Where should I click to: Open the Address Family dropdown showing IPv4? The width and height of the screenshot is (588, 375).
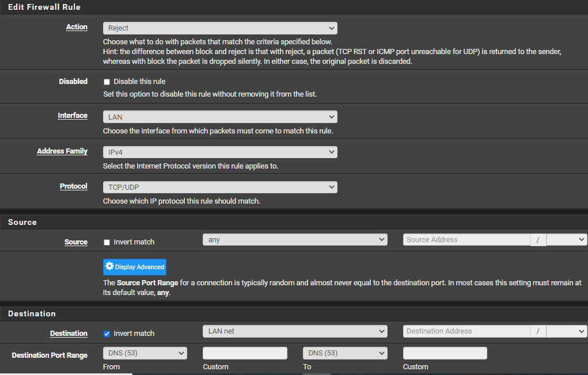[x=220, y=152]
